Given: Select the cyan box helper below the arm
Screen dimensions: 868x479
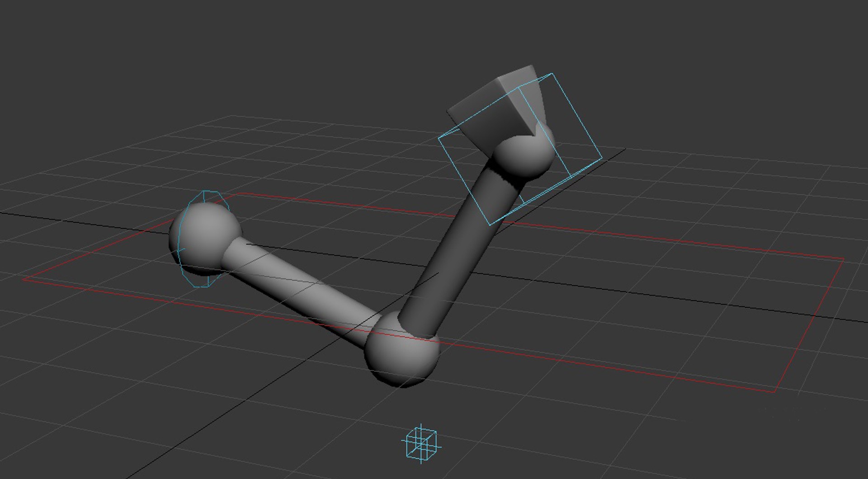Looking at the screenshot, I should click(x=421, y=443).
